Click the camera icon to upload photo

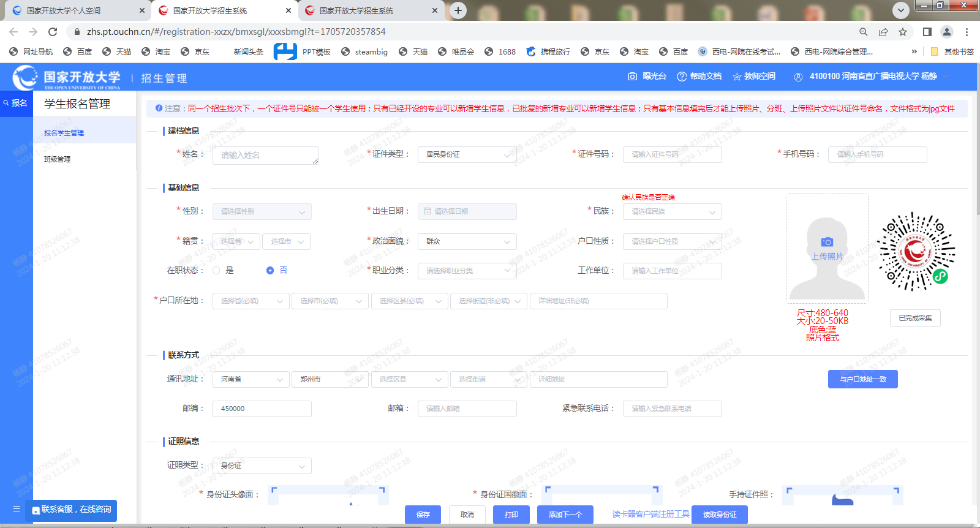(826, 242)
